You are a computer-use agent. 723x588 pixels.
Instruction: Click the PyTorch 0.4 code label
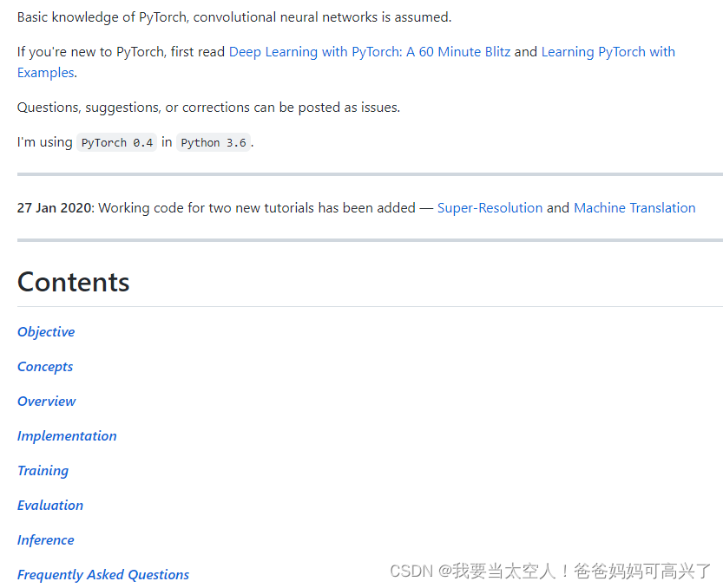click(116, 142)
